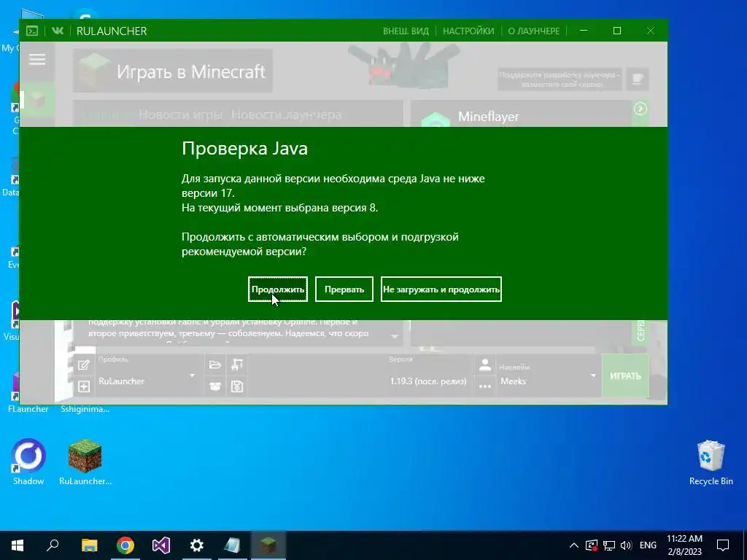The height and width of the screenshot is (560, 747).
Task: Open the volume speaker tray icon
Action: click(x=626, y=545)
